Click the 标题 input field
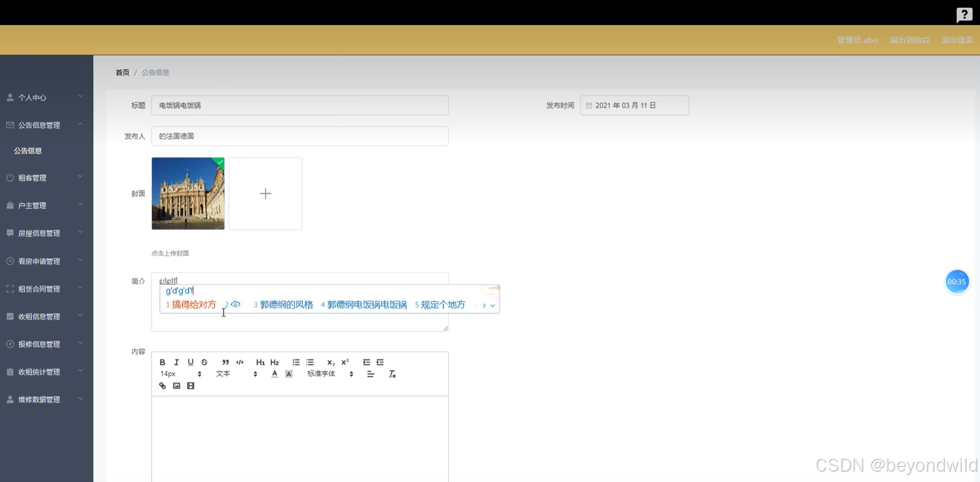The image size is (980, 482). point(300,105)
